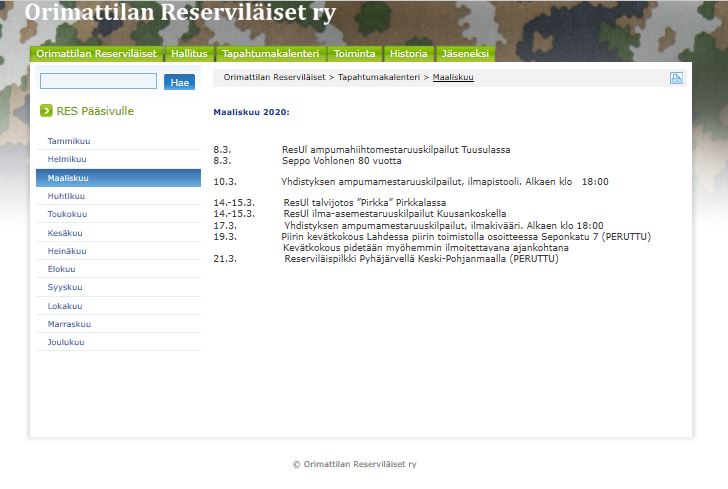Image resolution: width=728 pixels, height=489 pixels.
Task: Go to the Historia navigation tab
Action: (x=408, y=54)
